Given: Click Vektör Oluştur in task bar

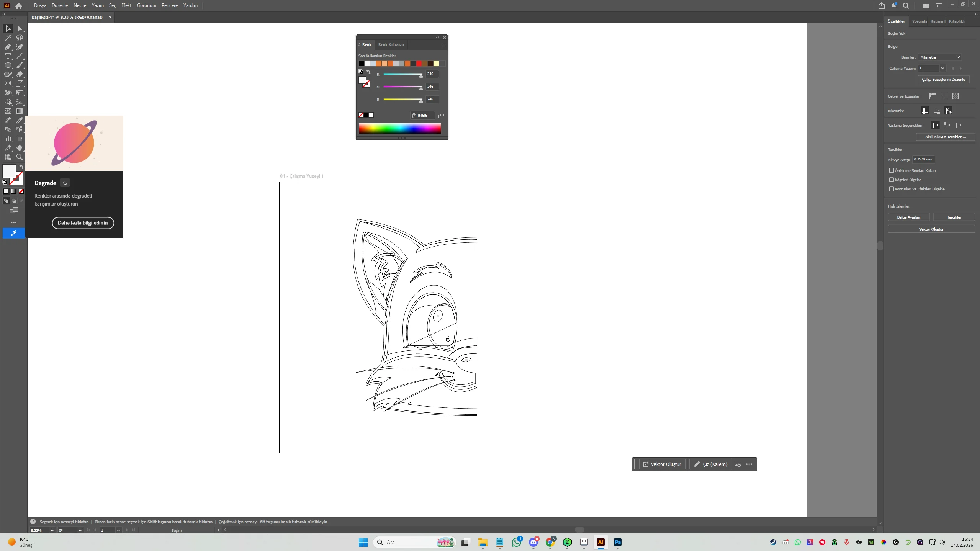Looking at the screenshot, I should (x=662, y=464).
